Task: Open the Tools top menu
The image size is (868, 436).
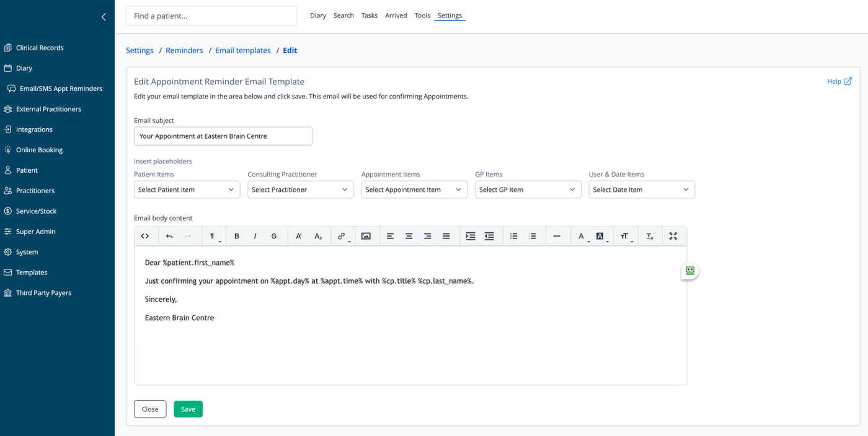Action: tap(422, 15)
